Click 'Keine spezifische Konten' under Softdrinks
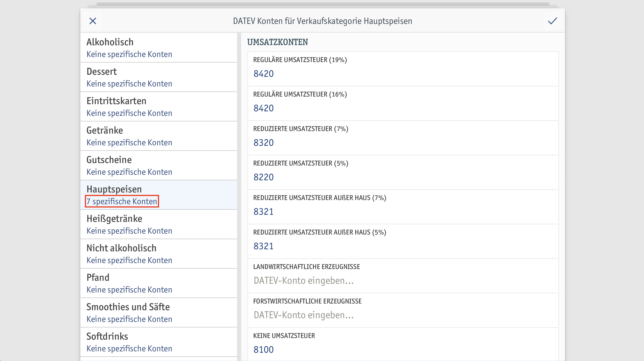The image size is (644, 361). 129,349
